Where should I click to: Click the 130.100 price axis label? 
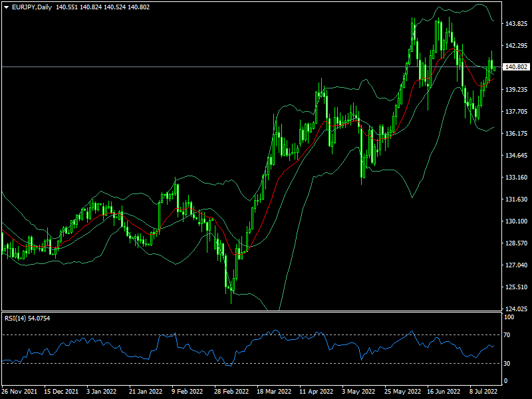click(517, 221)
